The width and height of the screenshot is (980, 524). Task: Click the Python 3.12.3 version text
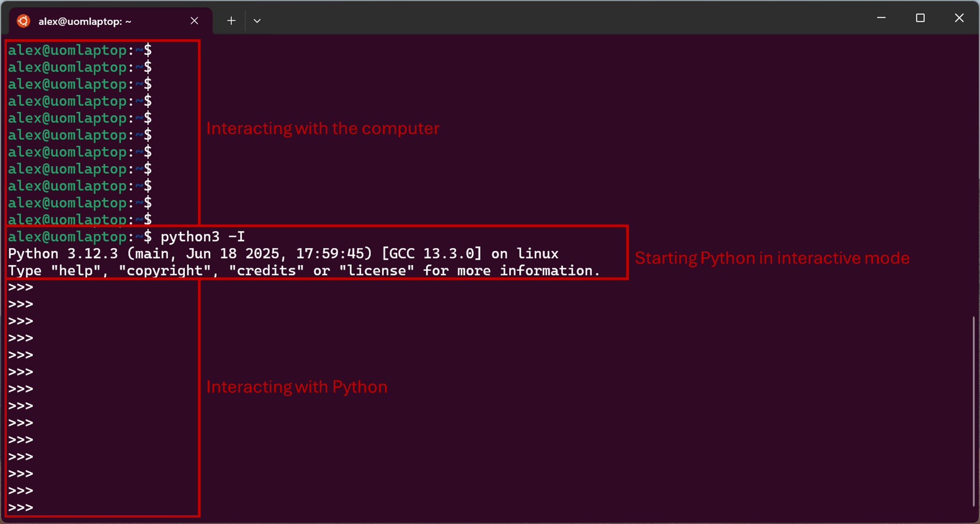tap(63, 254)
